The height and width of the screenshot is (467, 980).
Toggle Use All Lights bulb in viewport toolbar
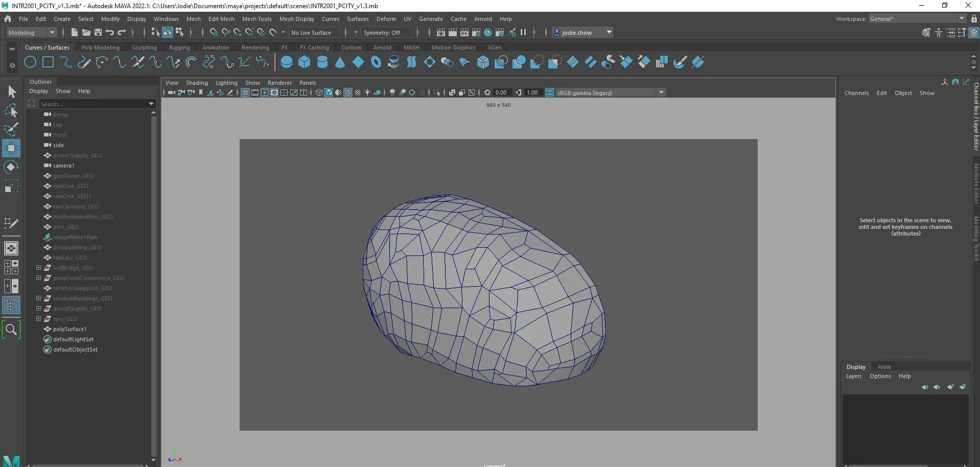pos(367,92)
